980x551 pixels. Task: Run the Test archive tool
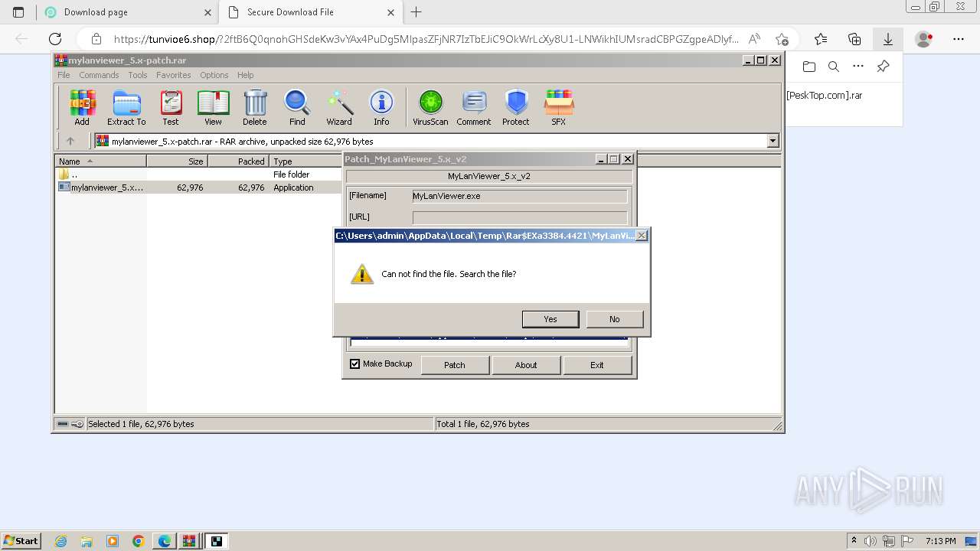(x=171, y=107)
